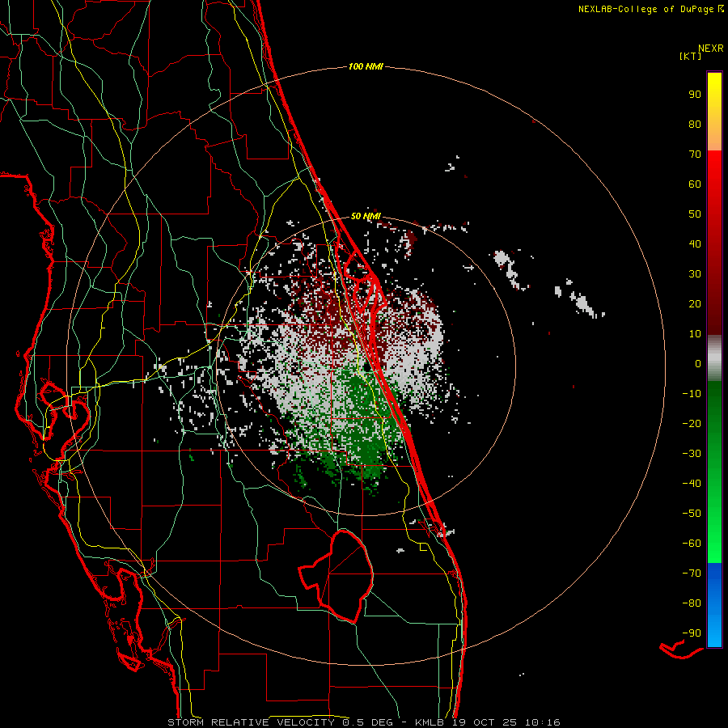The height and width of the screenshot is (728, 728).
Task: Click the blue segment of the color bar
Action: [x=714, y=605]
